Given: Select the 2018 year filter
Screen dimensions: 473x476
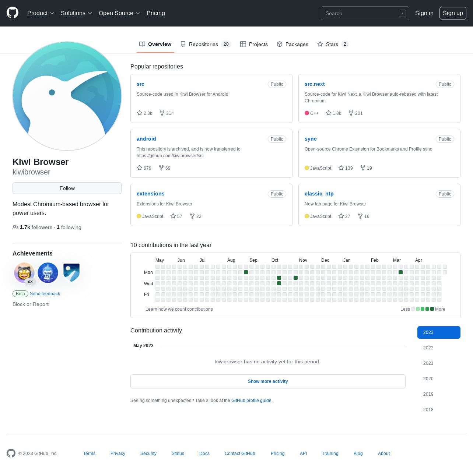Looking at the screenshot, I should click(x=439, y=410).
